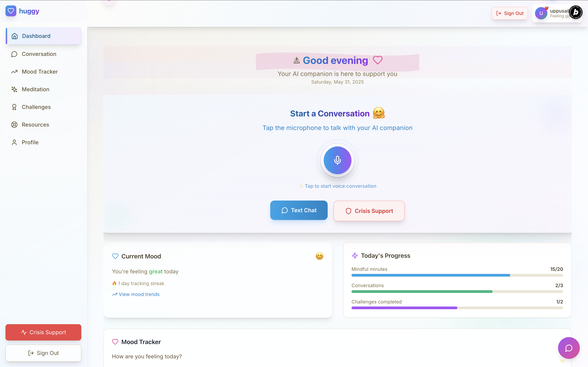
Task: Click the smiley emoji in Current Mood
Action: point(319,256)
